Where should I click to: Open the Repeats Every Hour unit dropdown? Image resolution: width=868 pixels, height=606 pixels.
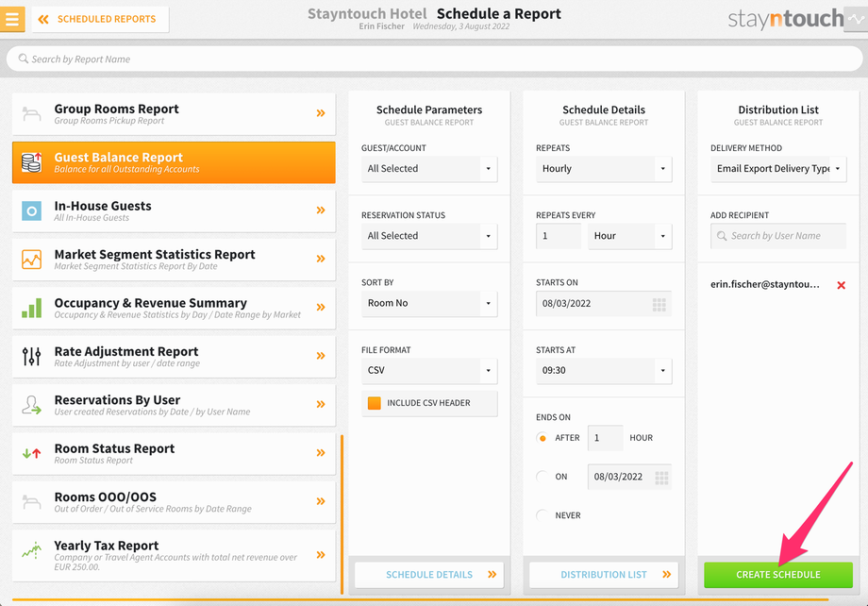click(630, 236)
